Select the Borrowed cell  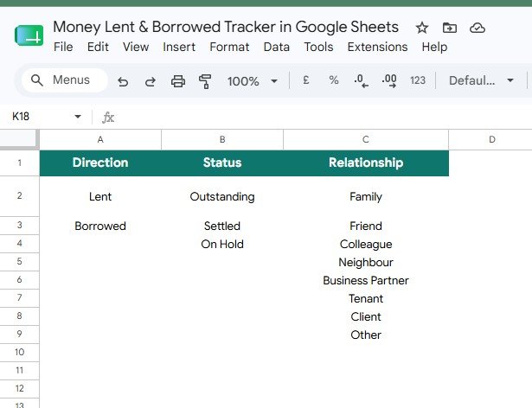pyautogui.click(x=100, y=226)
